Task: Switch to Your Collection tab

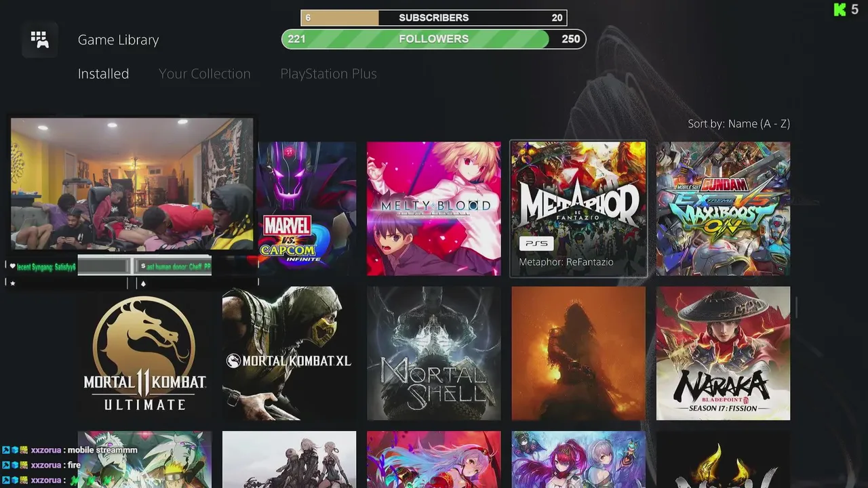Action: point(205,74)
